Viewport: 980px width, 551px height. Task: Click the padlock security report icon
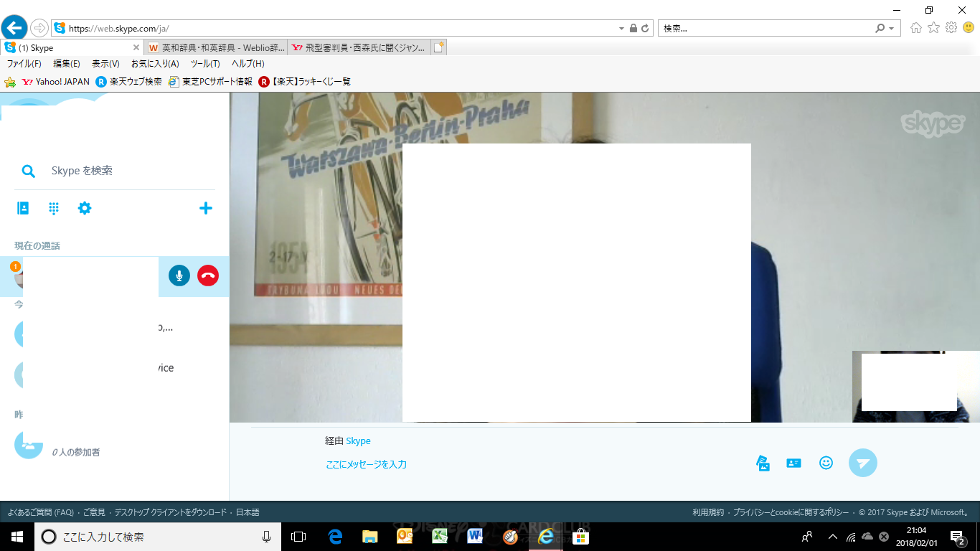click(633, 29)
